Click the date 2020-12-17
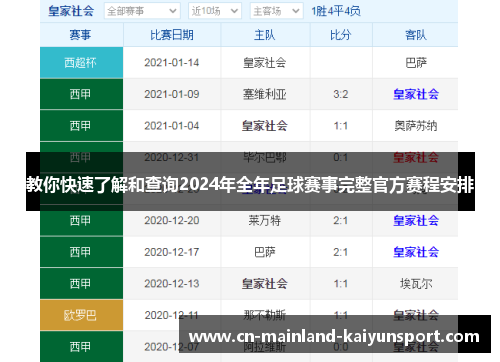Image resolution: width=500 pixels, height=362 pixels. (x=172, y=252)
